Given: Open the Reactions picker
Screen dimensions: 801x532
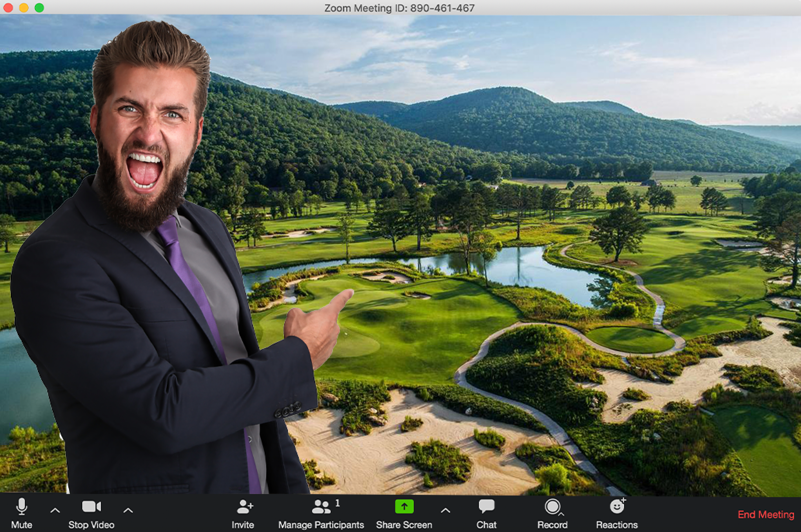Looking at the screenshot, I should pyautogui.click(x=617, y=513).
